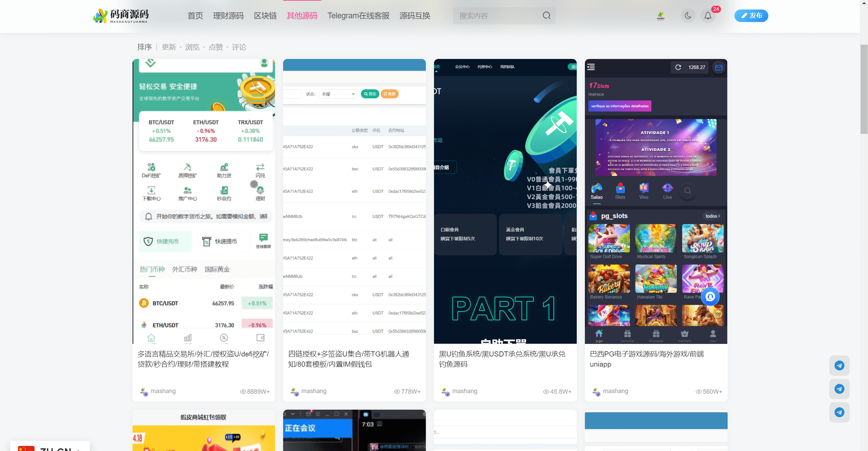Viewport: 868px width, 451px height.
Task: Open 理财源码 menu item
Action: [x=228, y=16]
